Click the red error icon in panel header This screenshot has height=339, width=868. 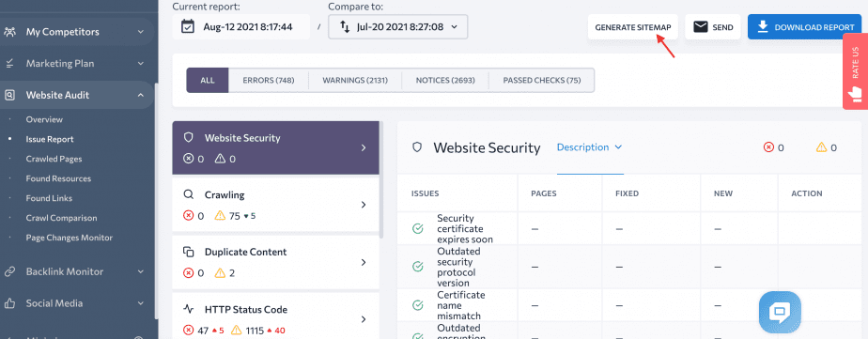tap(768, 147)
